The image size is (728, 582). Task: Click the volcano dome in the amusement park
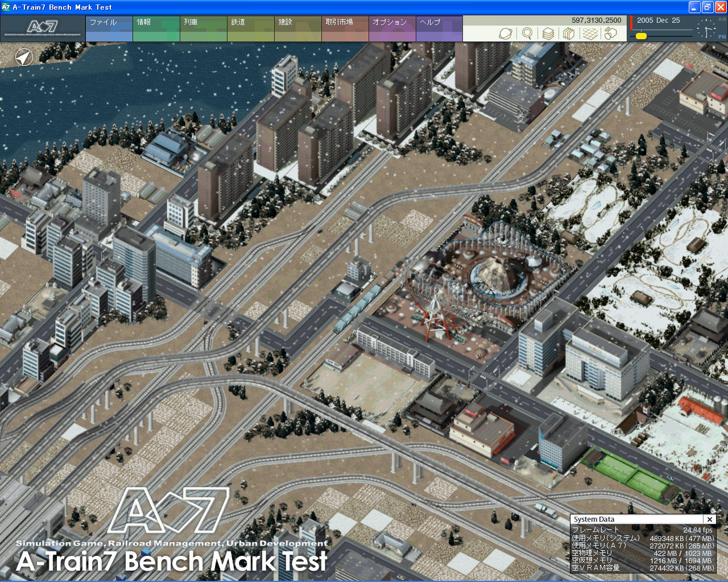(x=499, y=274)
